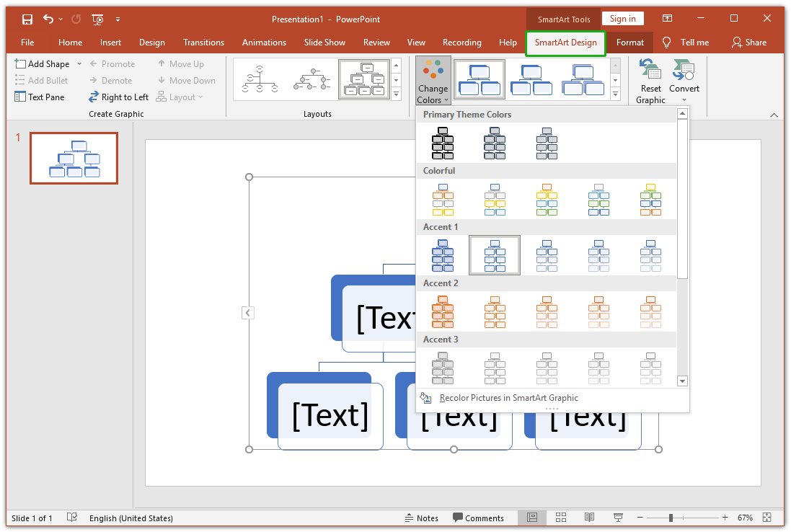Open the Insert tab

tap(110, 43)
